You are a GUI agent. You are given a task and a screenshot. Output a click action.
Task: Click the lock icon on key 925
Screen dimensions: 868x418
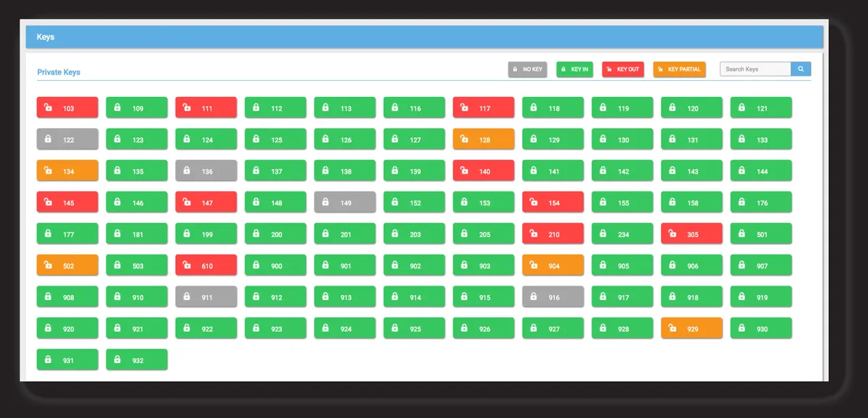point(395,328)
